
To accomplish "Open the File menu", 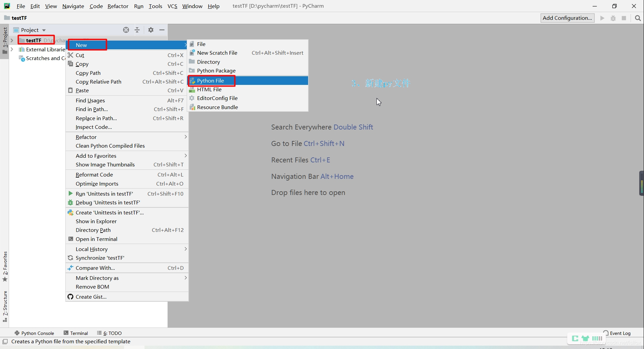I will 21,6.
